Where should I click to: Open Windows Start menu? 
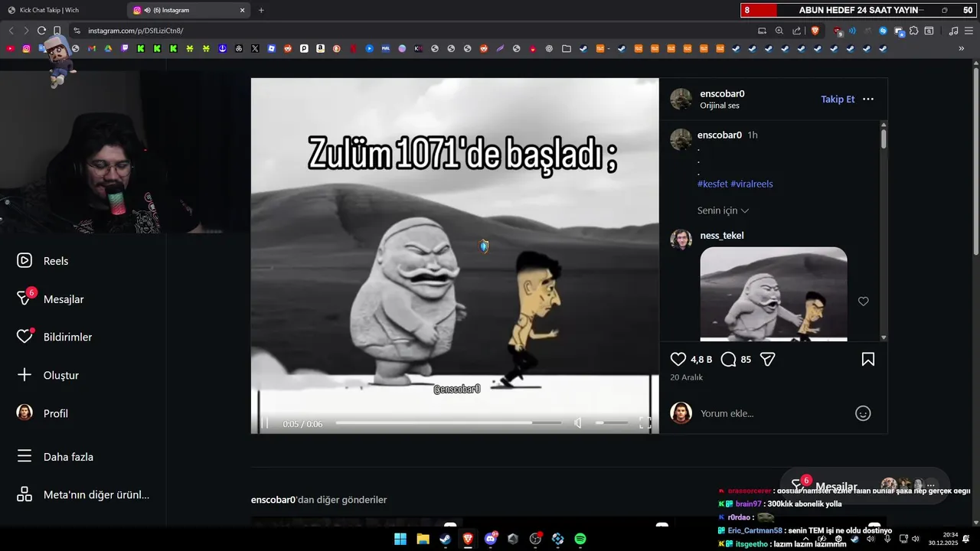400,539
